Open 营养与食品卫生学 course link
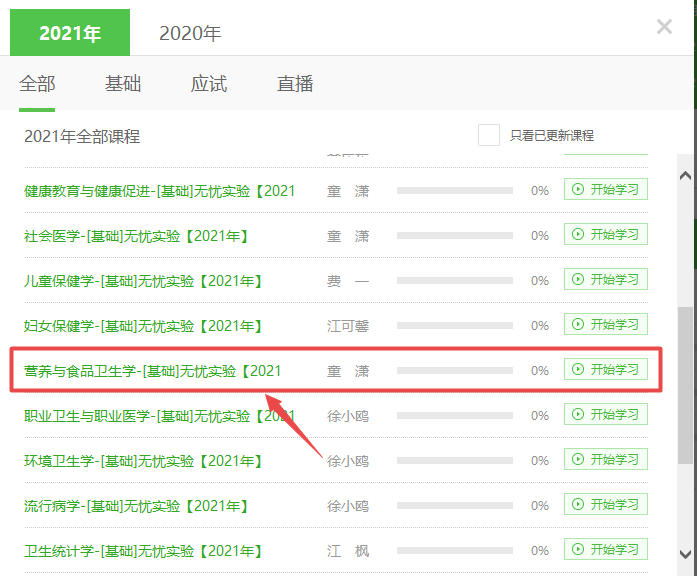This screenshot has width=697, height=576. pos(153,371)
